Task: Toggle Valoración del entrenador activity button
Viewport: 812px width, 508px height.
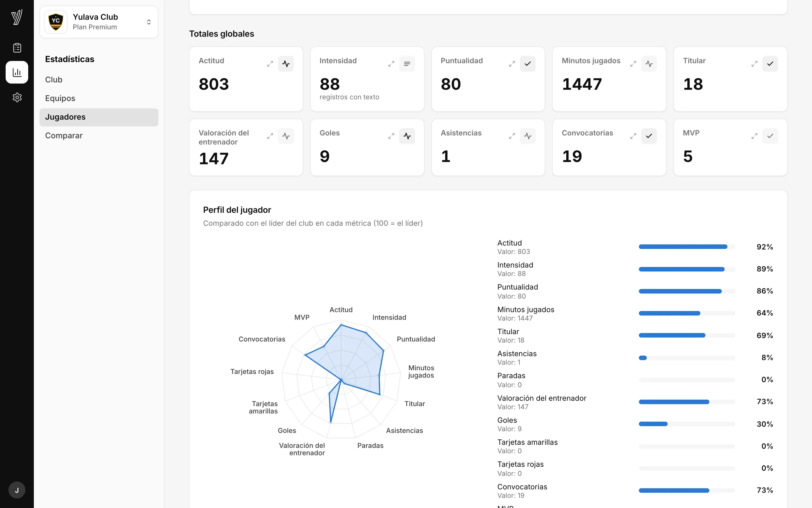Action: click(286, 136)
